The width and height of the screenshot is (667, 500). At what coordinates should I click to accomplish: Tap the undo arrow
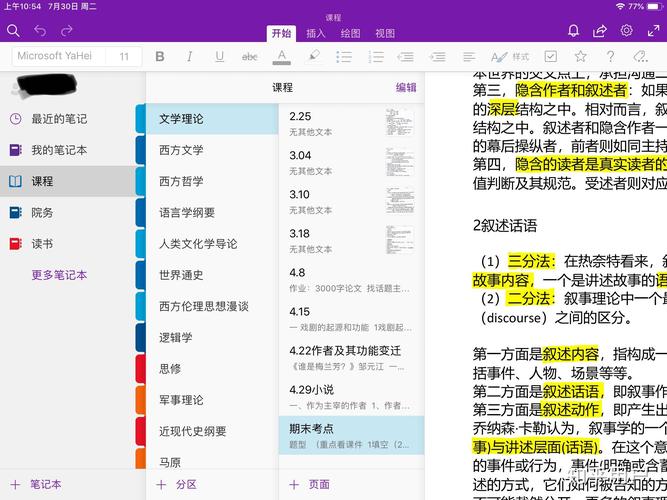tap(40, 31)
